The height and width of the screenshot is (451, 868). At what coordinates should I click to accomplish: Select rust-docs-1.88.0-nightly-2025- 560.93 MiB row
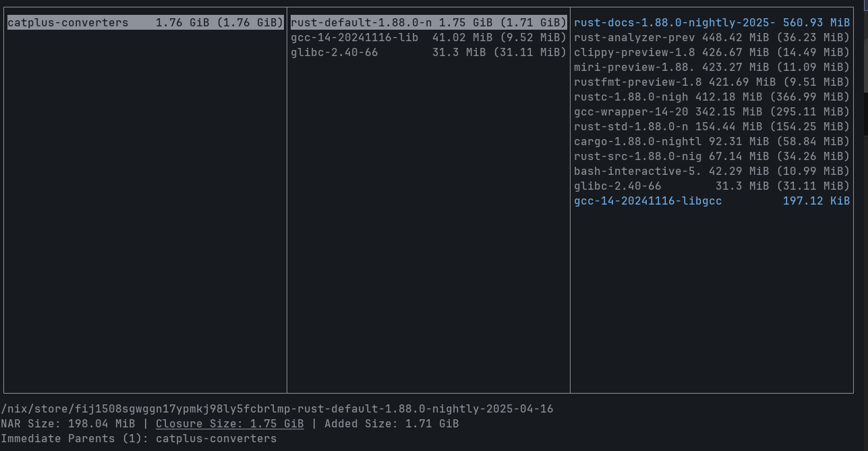click(x=712, y=23)
